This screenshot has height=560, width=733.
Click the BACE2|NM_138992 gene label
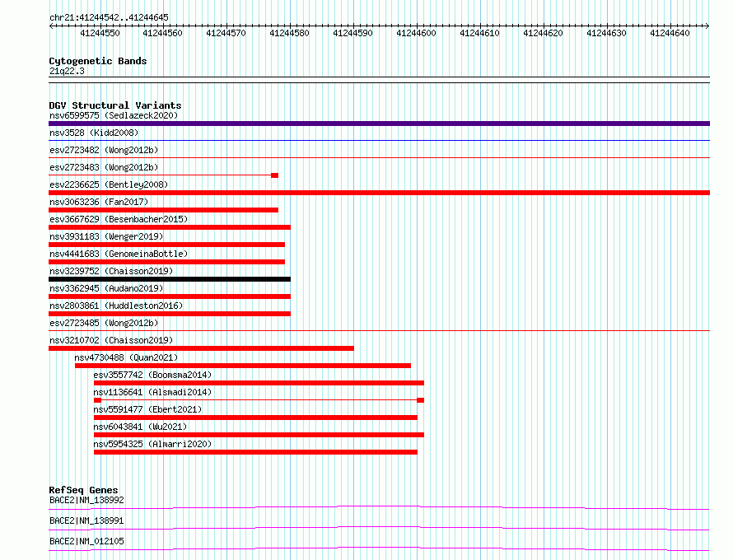click(x=86, y=500)
